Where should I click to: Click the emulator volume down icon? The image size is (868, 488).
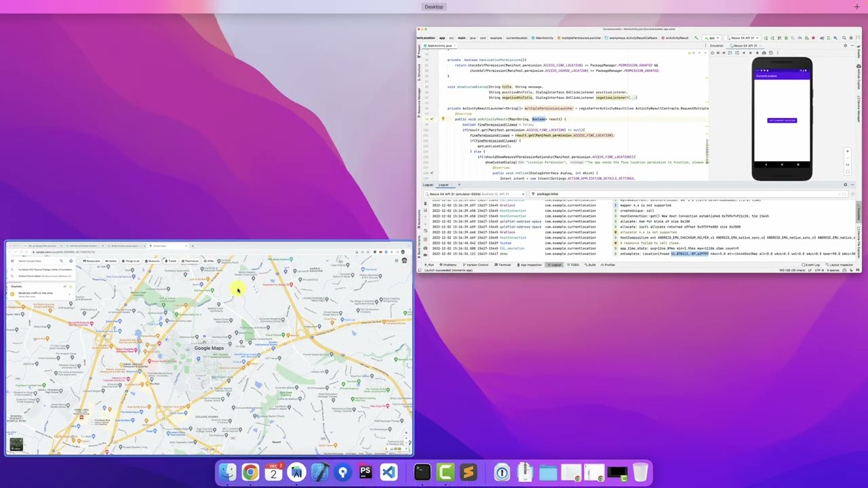pyautogui.click(x=723, y=52)
